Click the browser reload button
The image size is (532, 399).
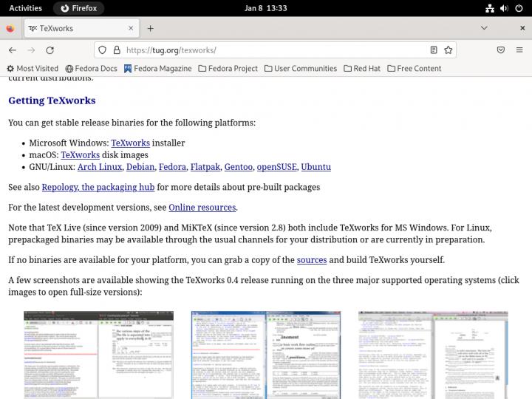coord(50,50)
